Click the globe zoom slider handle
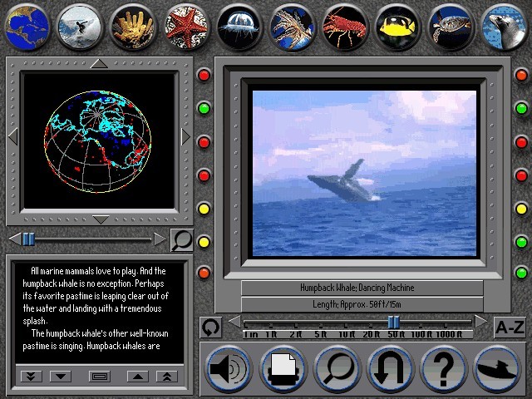532x399 pixels. (x=28, y=239)
